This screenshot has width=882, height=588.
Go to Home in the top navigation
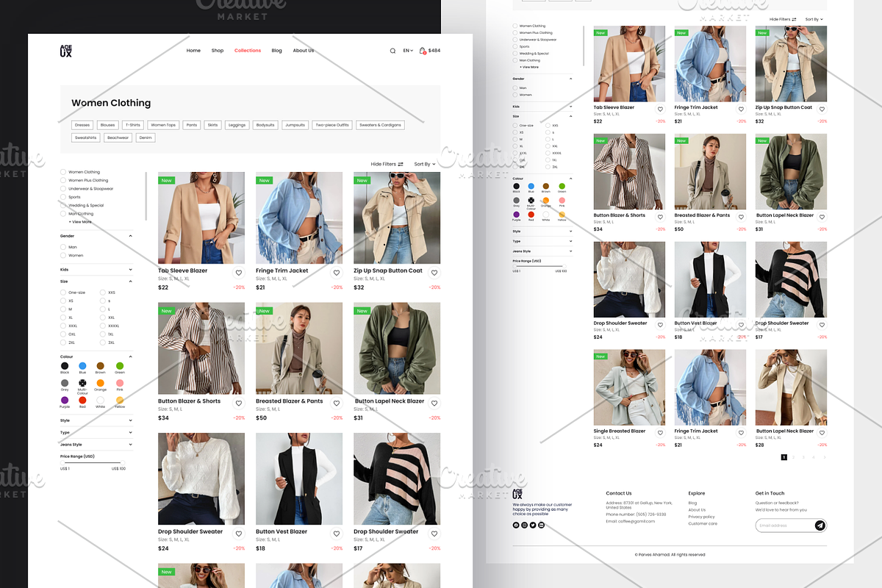[x=193, y=51]
